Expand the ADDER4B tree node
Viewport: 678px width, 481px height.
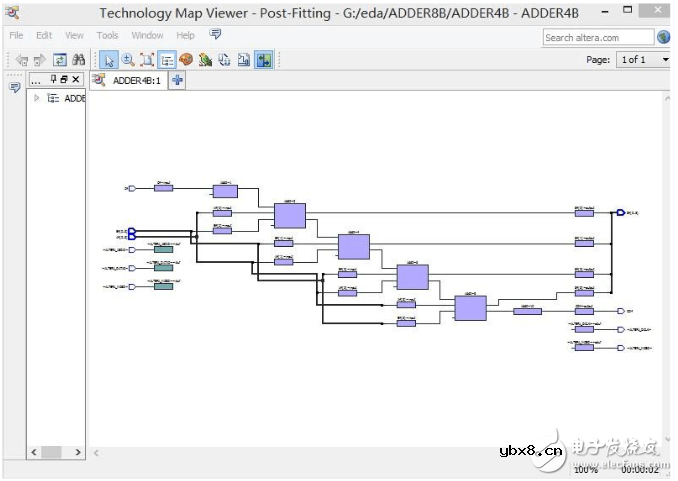37,98
